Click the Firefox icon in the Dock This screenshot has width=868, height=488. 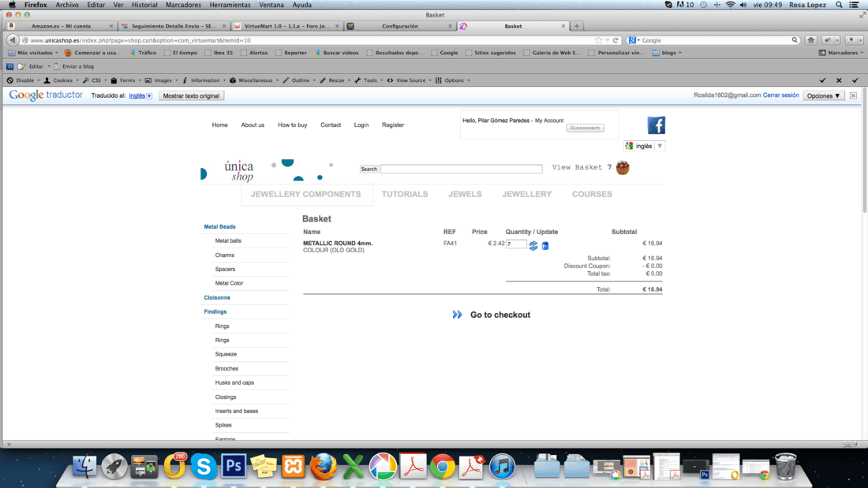[x=324, y=467]
